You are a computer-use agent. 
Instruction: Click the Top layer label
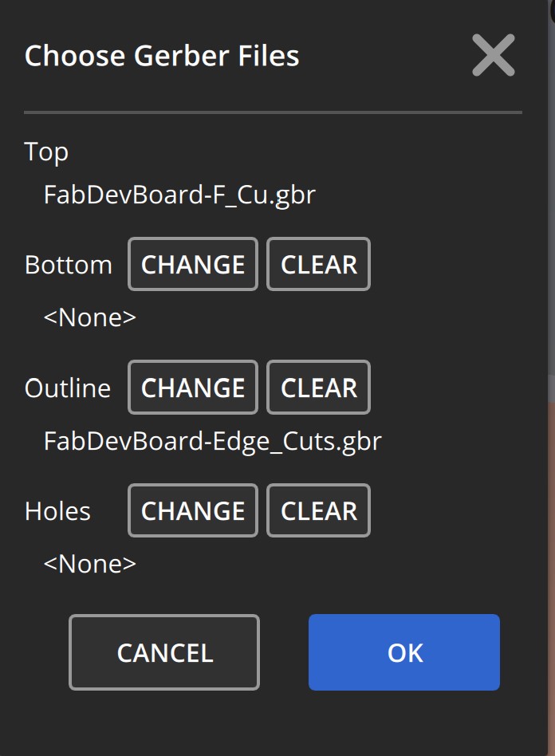coord(46,152)
